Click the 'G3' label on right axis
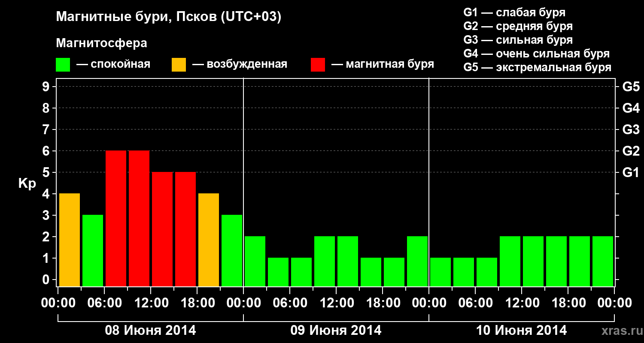 631,129
